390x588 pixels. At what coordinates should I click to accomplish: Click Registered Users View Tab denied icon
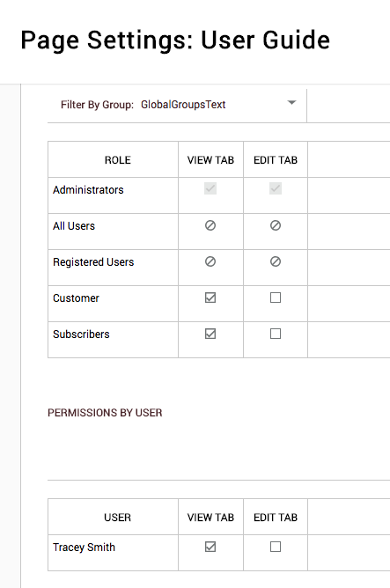pyautogui.click(x=210, y=261)
